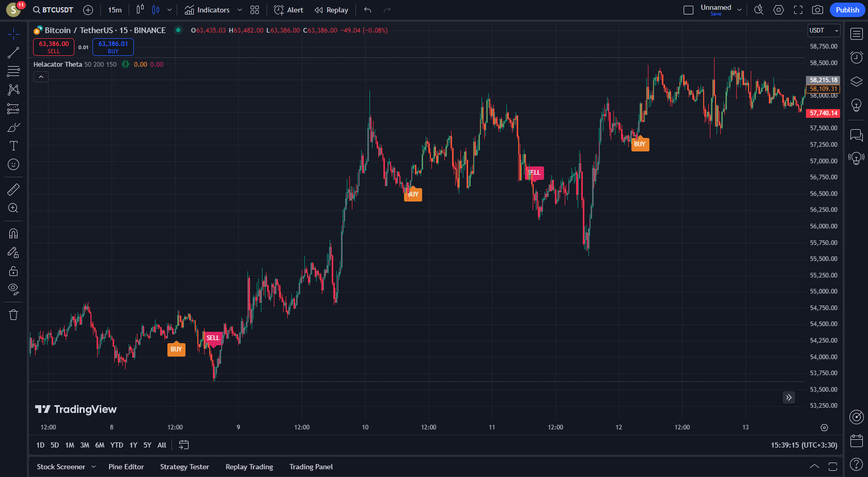Open the forecasting and measurement tools
Image resolution: width=868 pixels, height=477 pixels.
click(x=13, y=109)
